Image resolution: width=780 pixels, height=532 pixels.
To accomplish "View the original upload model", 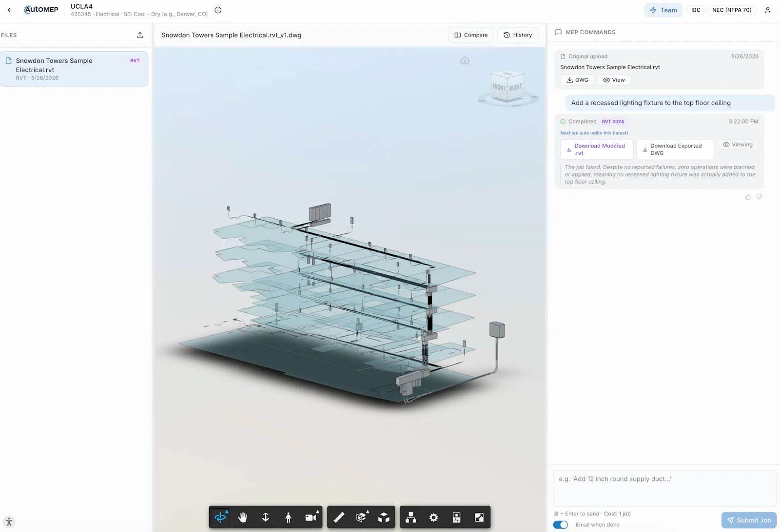I will point(614,80).
